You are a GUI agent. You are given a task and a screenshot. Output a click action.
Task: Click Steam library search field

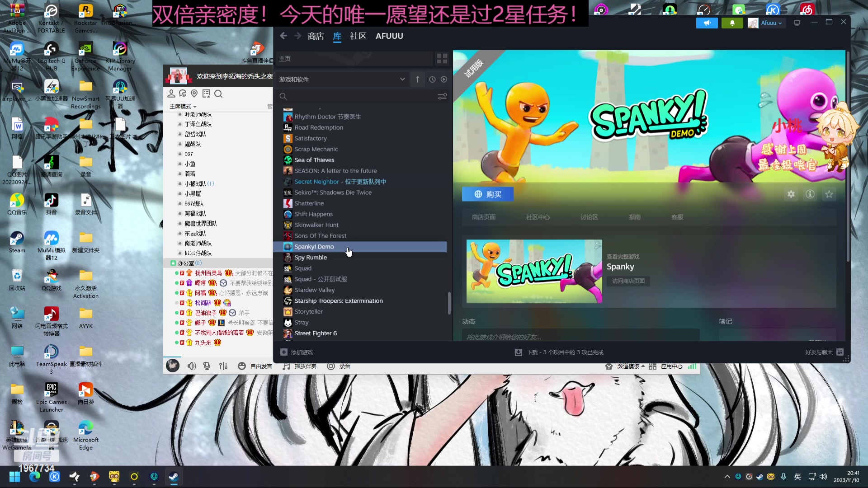point(357,96)
